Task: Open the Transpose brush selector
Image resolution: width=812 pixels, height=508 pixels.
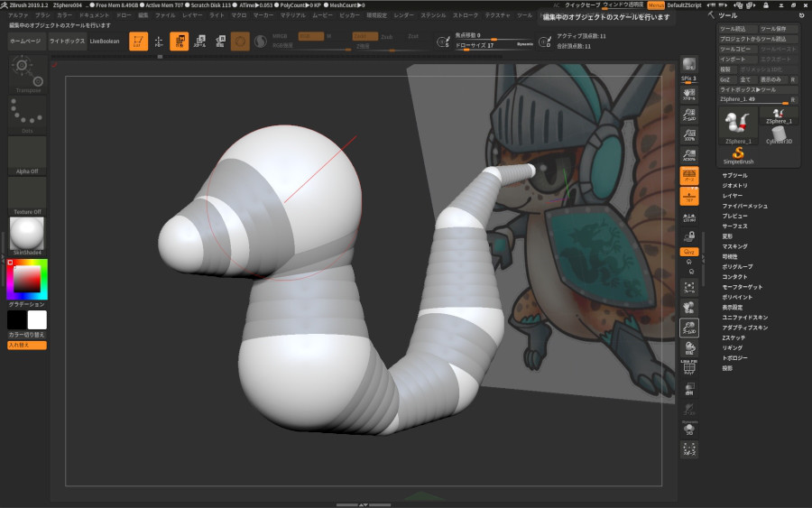Action: 27,75
